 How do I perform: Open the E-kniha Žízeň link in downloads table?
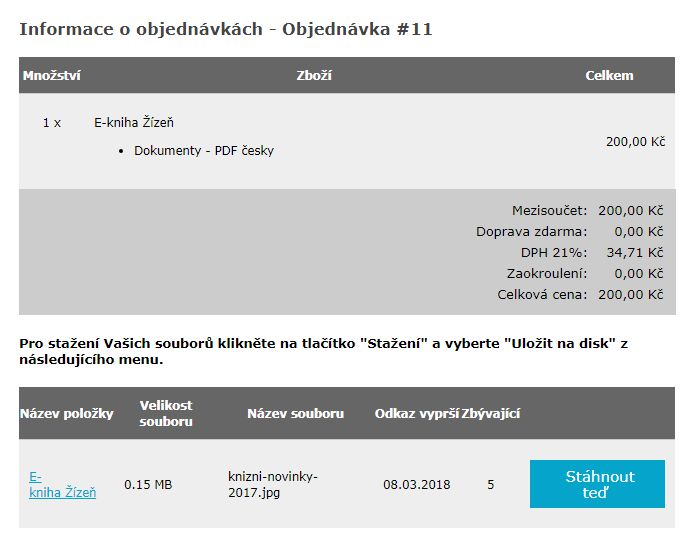(x=62, y=484)
